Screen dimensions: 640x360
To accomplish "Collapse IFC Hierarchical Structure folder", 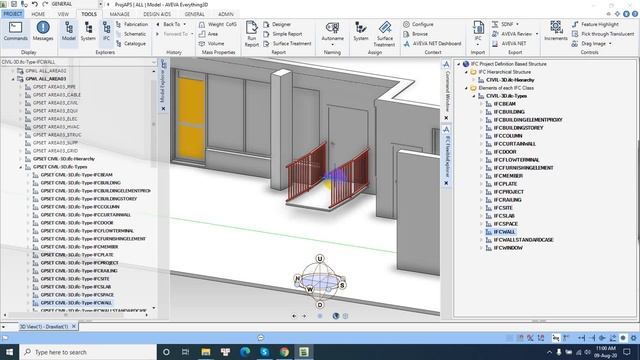I will [466, 72].
